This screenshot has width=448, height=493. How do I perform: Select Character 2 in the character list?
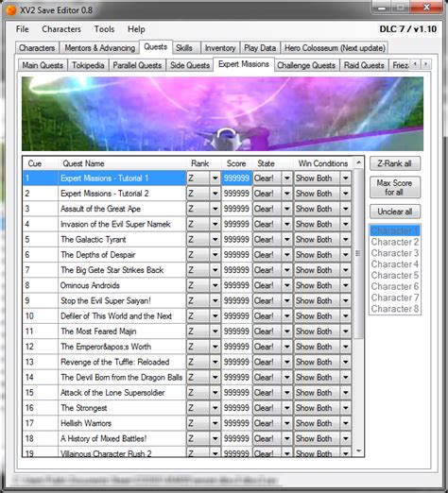(394, 242)
